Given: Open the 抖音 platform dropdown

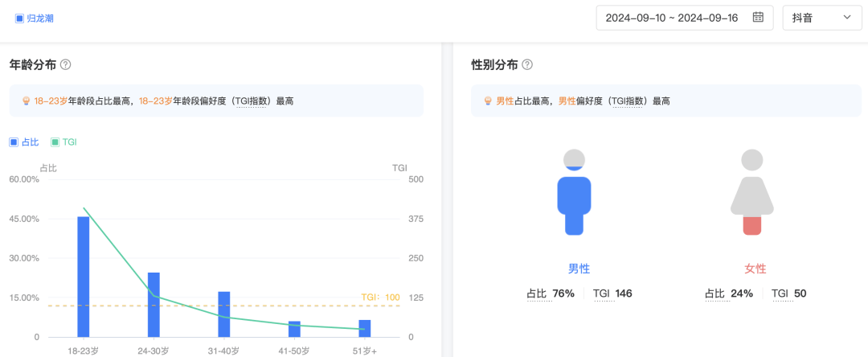Looking at the screenshot, I should click(x=823, y=18).
